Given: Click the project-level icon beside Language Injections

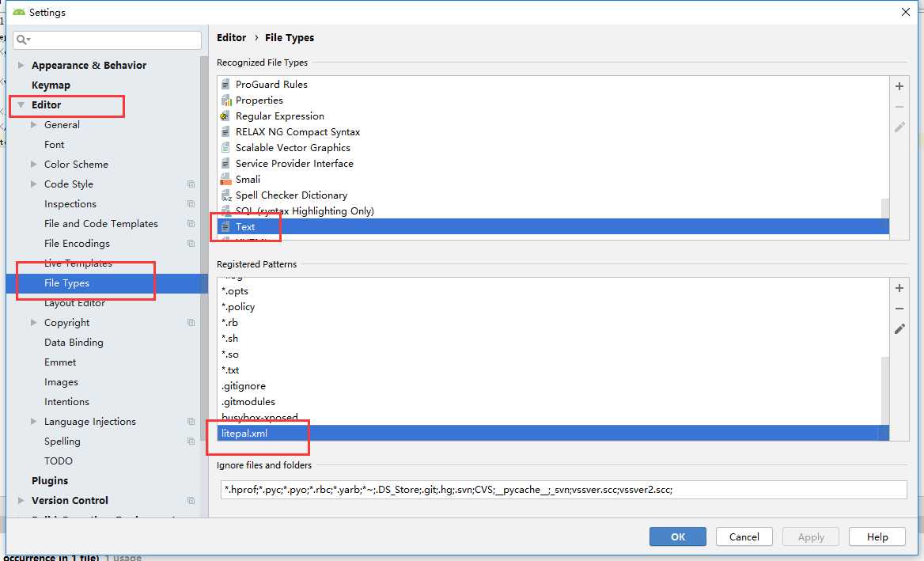Looking at the screenshot, I should click(191, 421).
